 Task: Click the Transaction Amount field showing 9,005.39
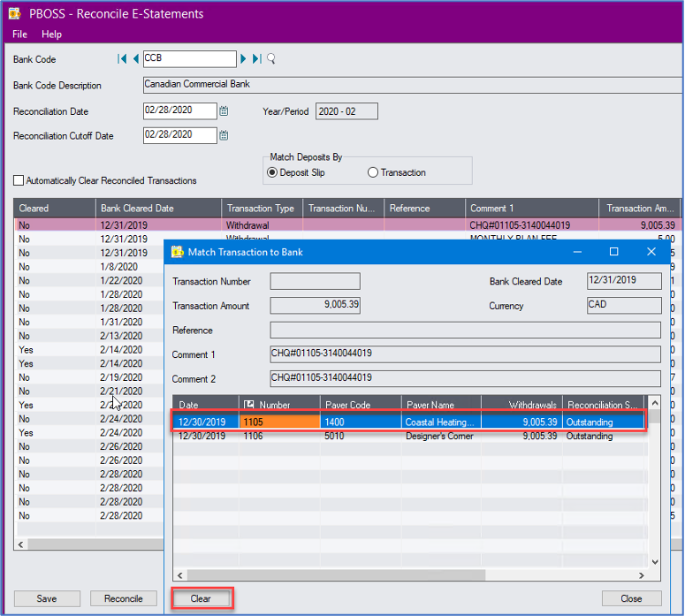click(315, 306)
